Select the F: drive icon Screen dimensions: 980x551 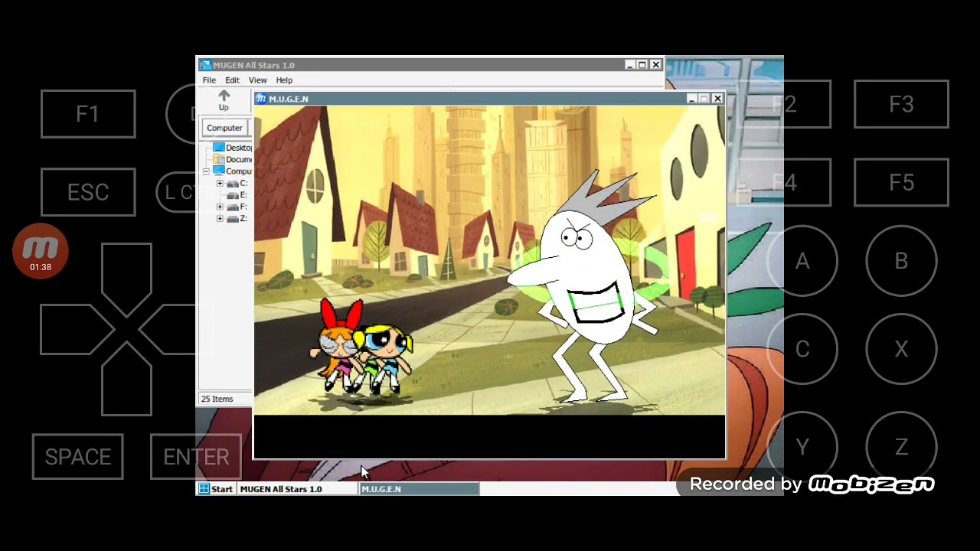point(232,207)
